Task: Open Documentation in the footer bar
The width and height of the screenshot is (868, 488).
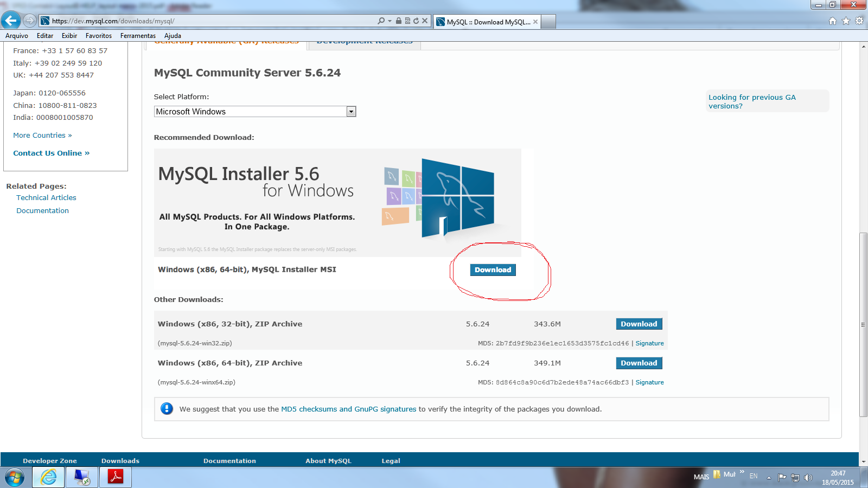Action: point(229,461)
